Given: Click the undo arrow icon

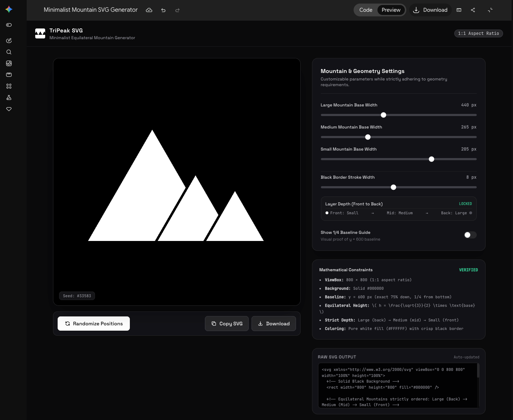Looking at the screenshot, I should click(163, 10).
